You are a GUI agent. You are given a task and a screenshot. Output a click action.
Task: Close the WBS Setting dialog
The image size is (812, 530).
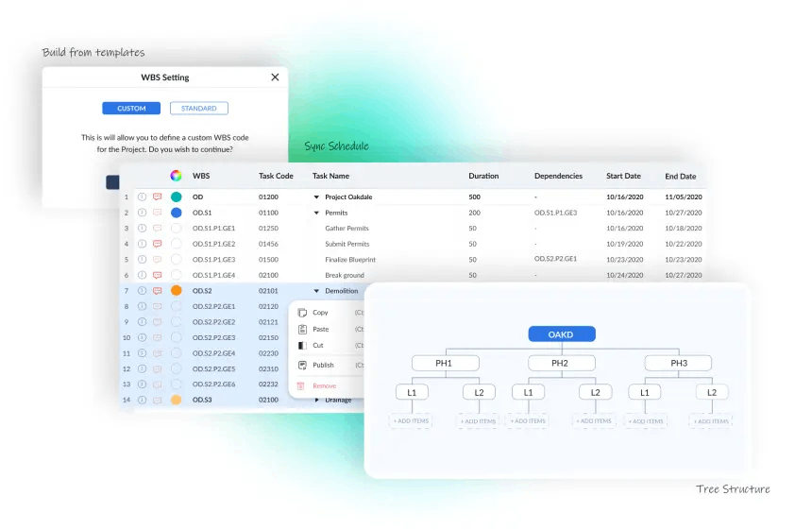pyautogui.click(x=275, y=77)
